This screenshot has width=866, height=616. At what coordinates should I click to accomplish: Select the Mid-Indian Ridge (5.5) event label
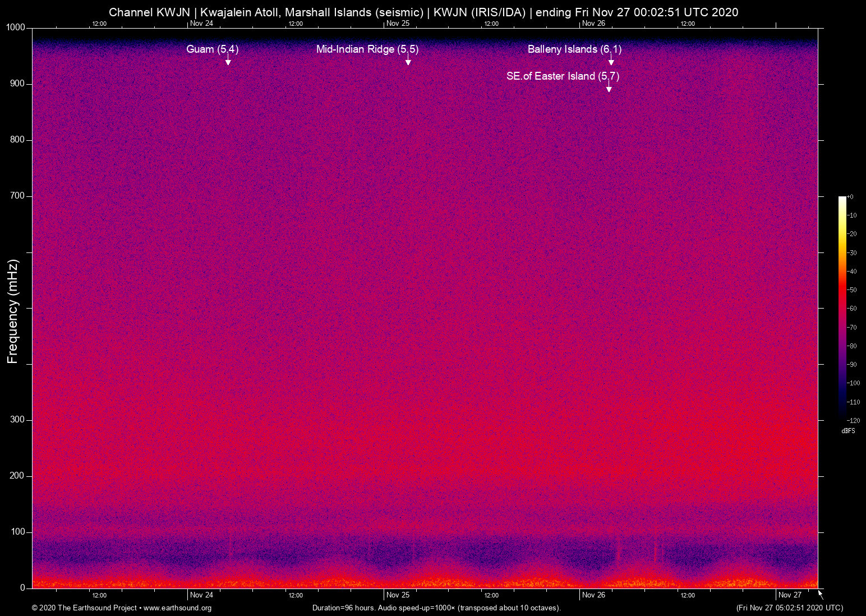tap(367, 49)
